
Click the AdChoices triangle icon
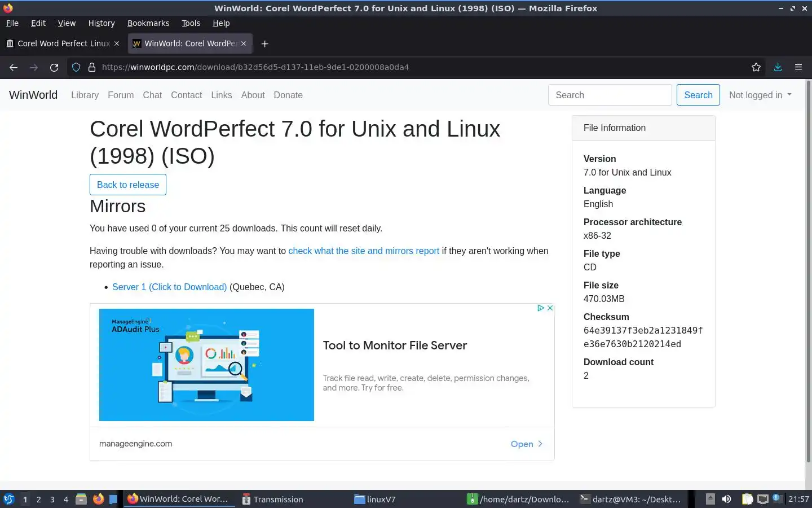coord(540,308)
